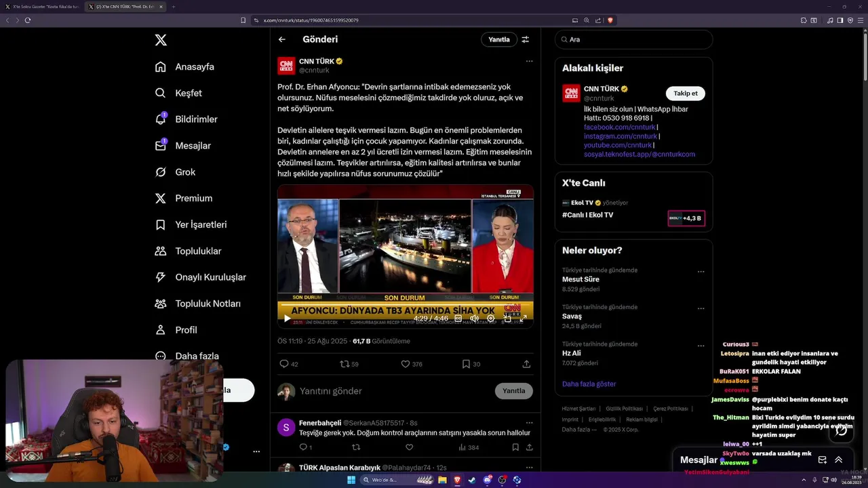Expand Daha fazla sidebar menu
This screenshot has width=868, height=488.
[186, 356]
